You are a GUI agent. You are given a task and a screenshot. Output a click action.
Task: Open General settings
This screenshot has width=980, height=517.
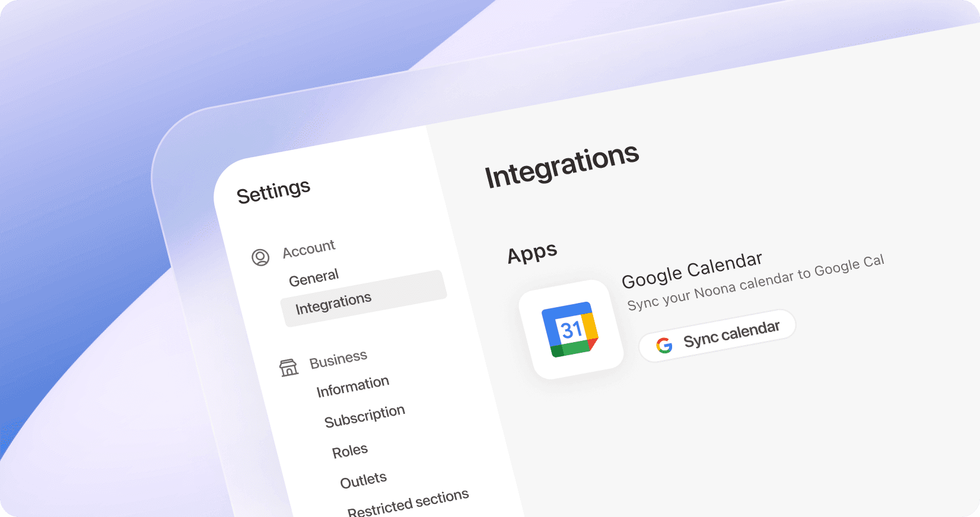[x=314, y=277]
